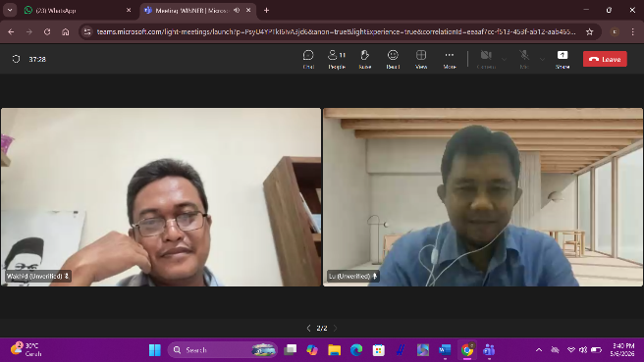Go to next page of participants

pos(335,328)
